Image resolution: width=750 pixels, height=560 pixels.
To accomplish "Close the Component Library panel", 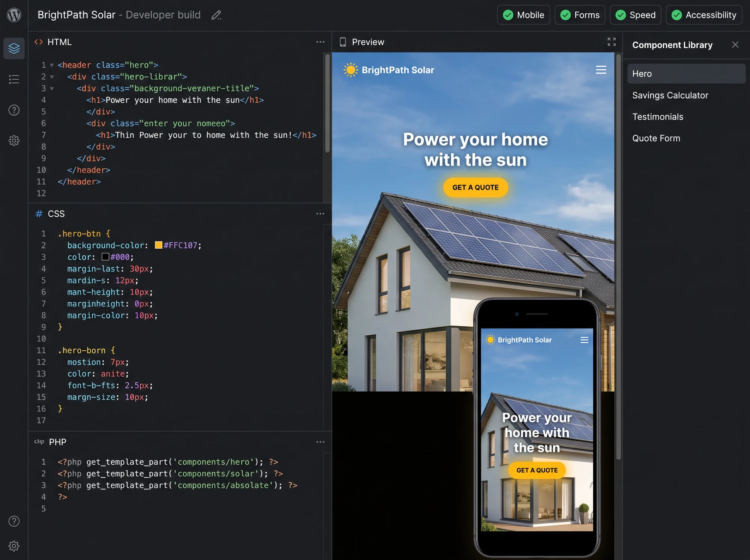I will pos(735,45).
